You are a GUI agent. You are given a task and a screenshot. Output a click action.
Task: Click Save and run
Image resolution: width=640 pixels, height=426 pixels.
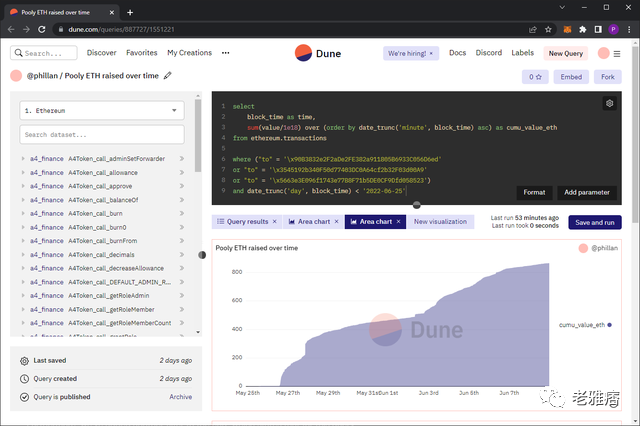(595, 222)
